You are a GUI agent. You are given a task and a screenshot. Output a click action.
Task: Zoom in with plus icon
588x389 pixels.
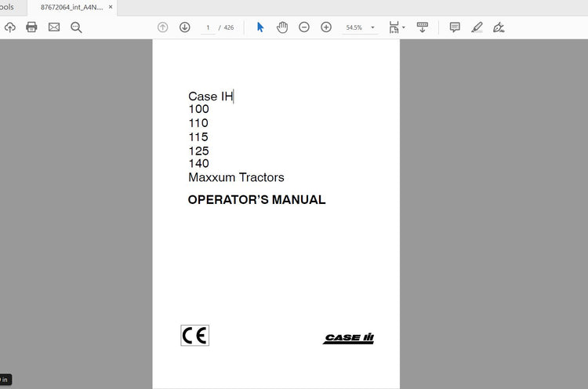(326, 27)
